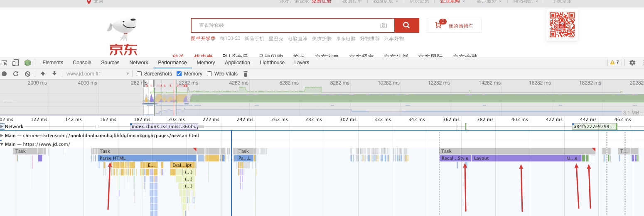Collapse the Main https://www.jd.com/ track

2,144
